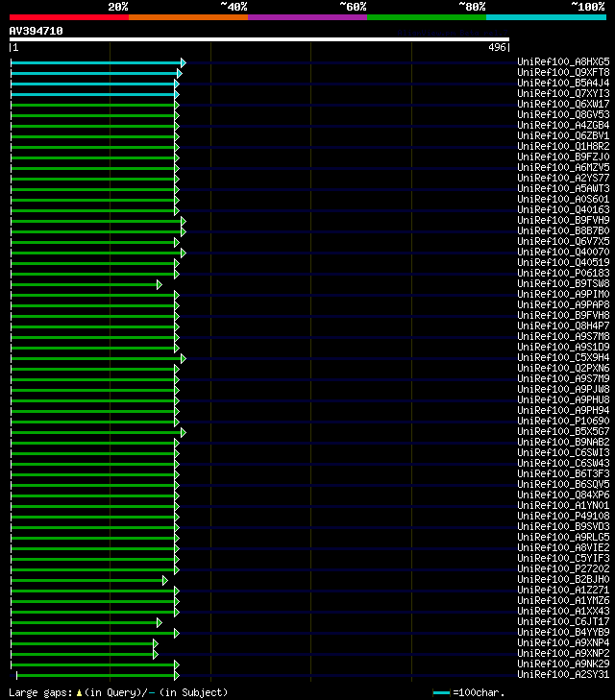Click the UniRef100_A2SY31 label

tap(563, 674)
